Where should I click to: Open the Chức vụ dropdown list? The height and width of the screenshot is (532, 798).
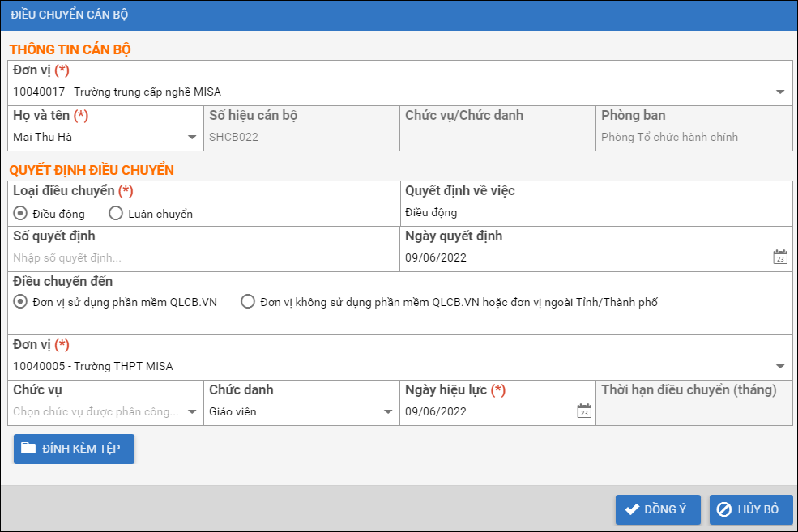[x=192, y=411]
